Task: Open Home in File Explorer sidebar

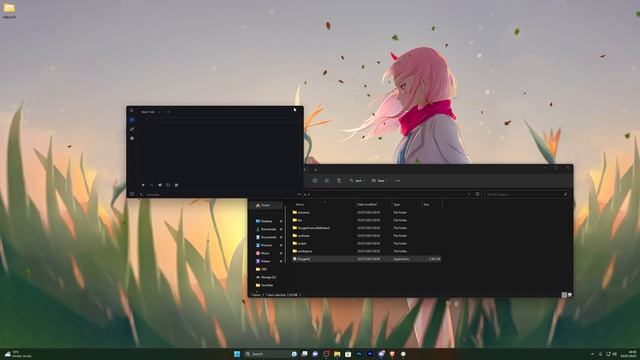Action: click(x=266, y=205)
